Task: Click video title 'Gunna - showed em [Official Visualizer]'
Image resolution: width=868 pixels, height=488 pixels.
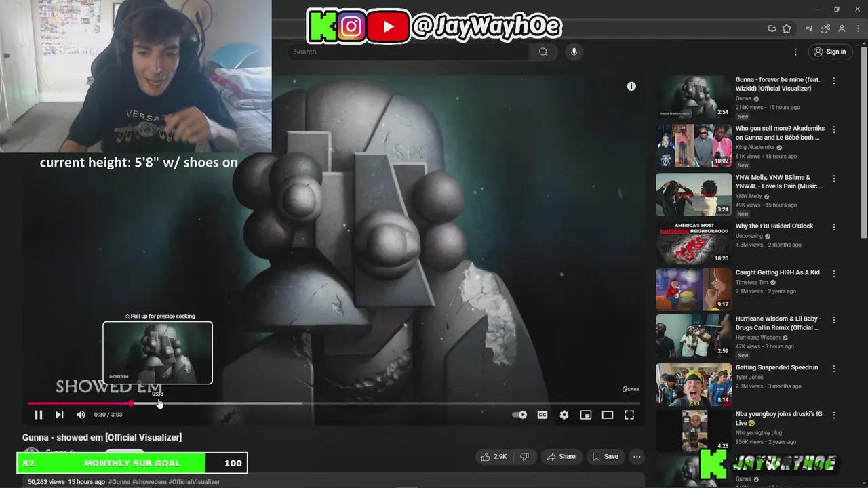Action: [102, 438]
